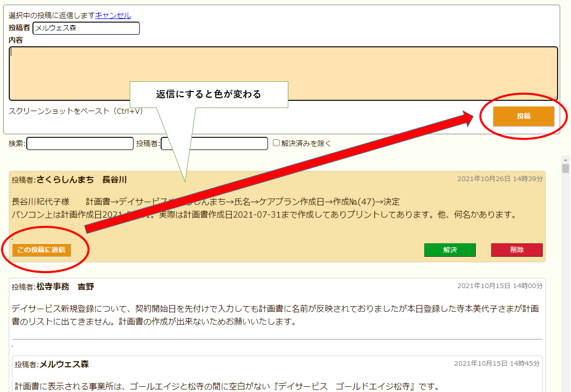
Task: Enable the 解決済みを除く checkbox
Action: click(276, 144)
